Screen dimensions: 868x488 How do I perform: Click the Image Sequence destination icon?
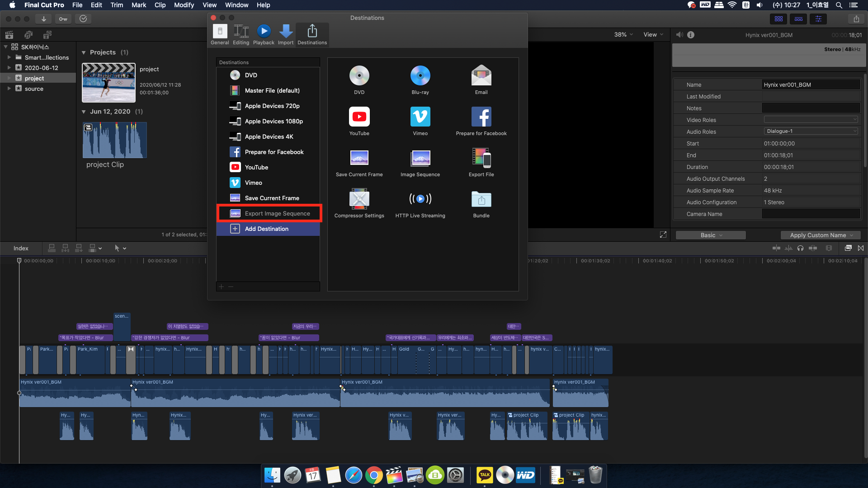tap(420, 158)
